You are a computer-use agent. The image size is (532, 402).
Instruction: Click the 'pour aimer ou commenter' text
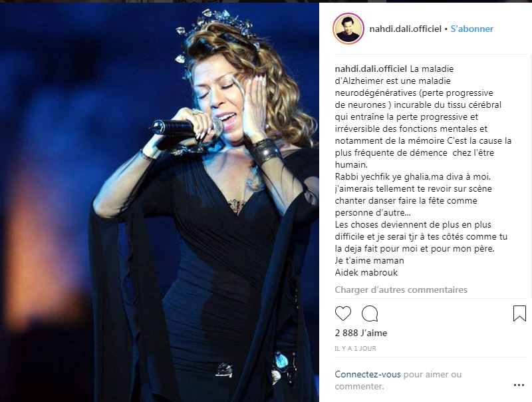click(x=398, y=380)
